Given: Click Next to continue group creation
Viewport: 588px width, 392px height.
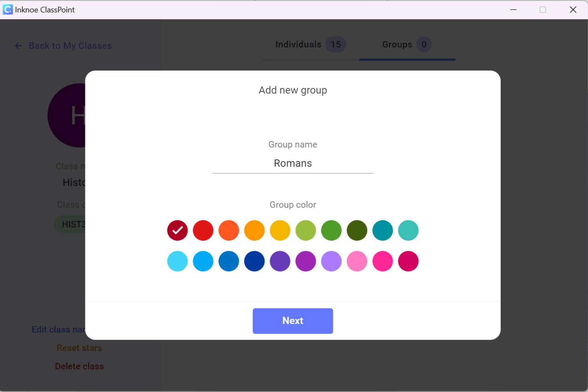Looking at the screenshot, I should (293, 321).
